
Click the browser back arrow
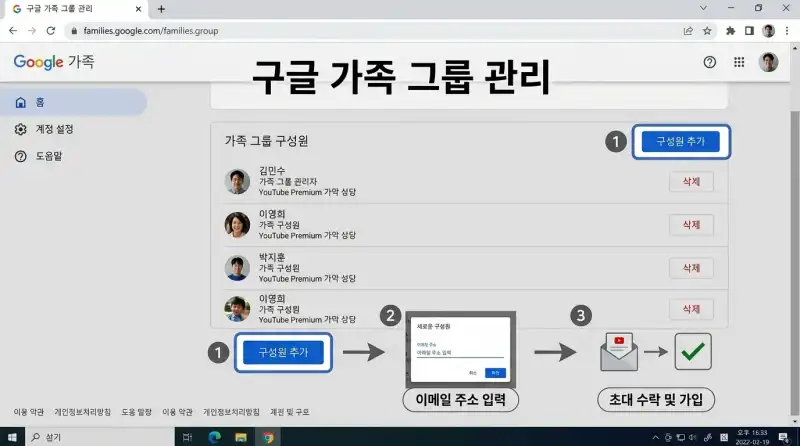(x=13, y=31)
